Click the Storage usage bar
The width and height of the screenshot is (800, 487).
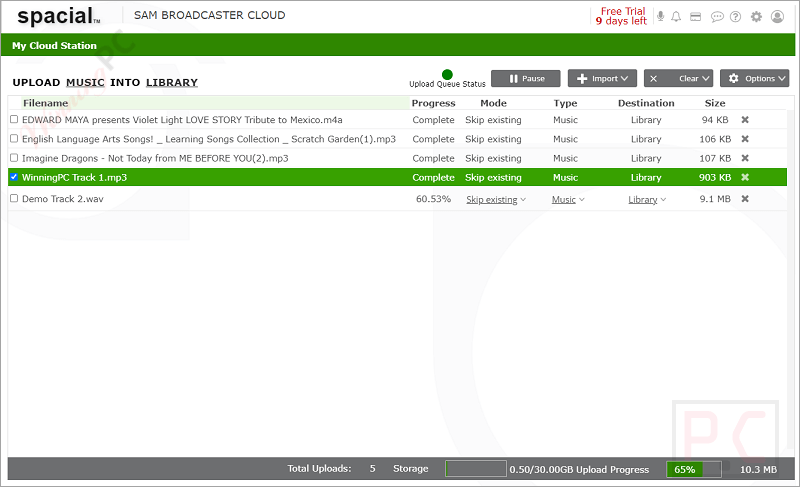pos(476,469)
